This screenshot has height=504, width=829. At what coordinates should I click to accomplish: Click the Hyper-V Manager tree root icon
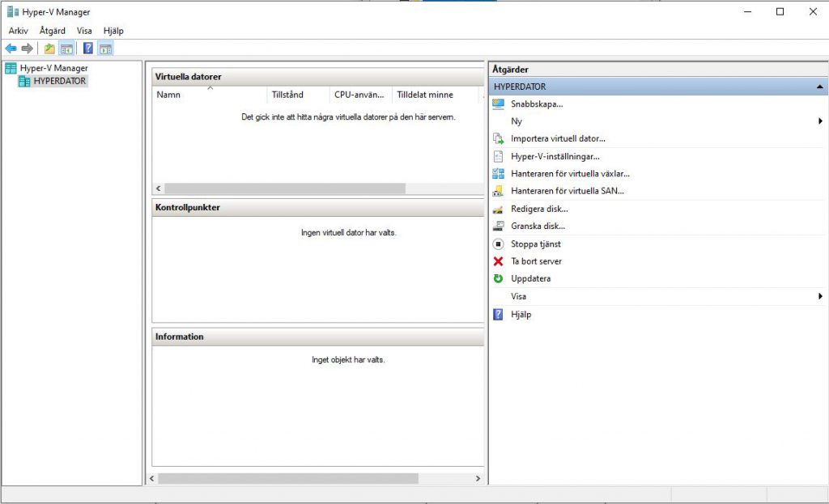(11, 68)
